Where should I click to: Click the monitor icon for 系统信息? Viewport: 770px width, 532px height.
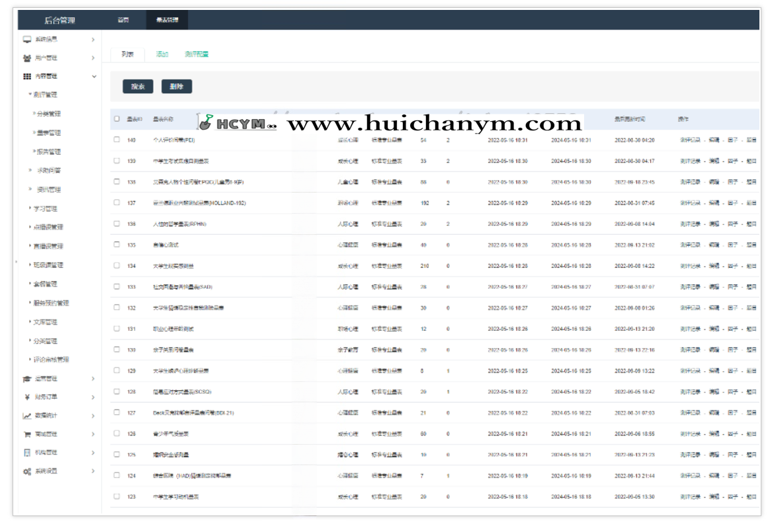pyautogui.click(x=27, y=40)
